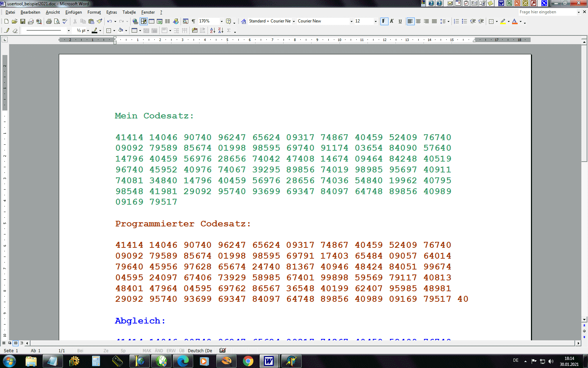This screenshot has height=368, width=588.
Task: Toggle the Tables and Borders toolbar
Action: [x=143, y=21]
